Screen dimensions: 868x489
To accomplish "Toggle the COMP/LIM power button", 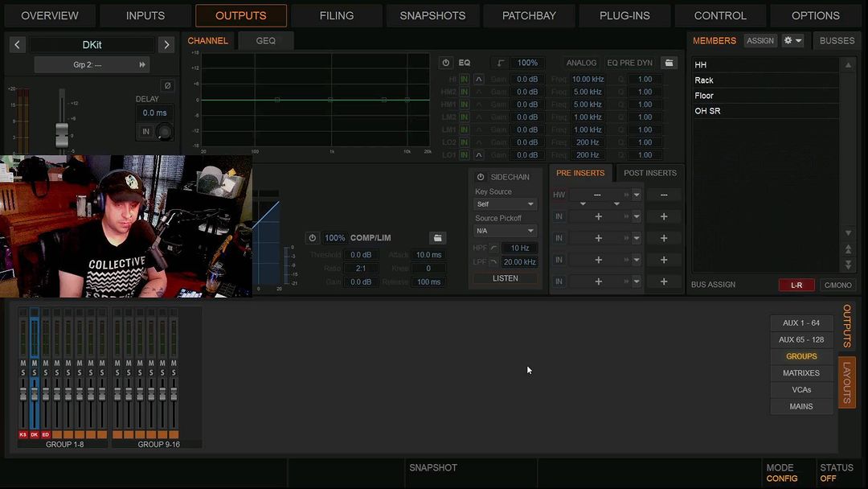I will point(312,238).
